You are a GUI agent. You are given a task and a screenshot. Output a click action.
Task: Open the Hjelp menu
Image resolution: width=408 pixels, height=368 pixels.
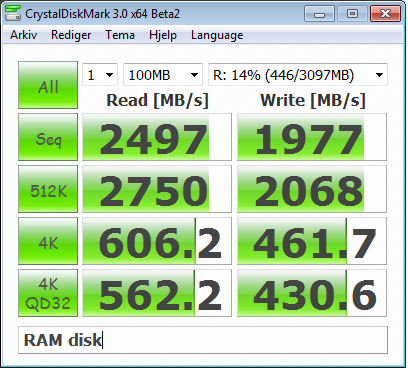coord(163,35)
